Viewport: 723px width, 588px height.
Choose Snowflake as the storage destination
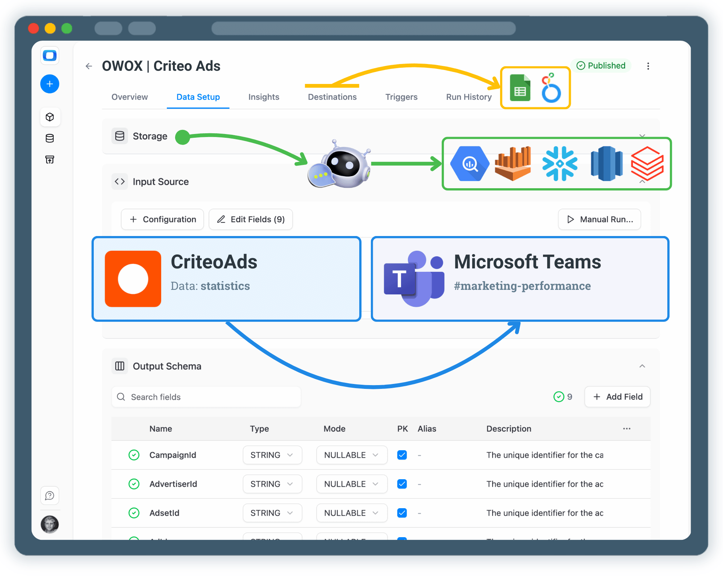pyautogui.click(x=560, y=163)
